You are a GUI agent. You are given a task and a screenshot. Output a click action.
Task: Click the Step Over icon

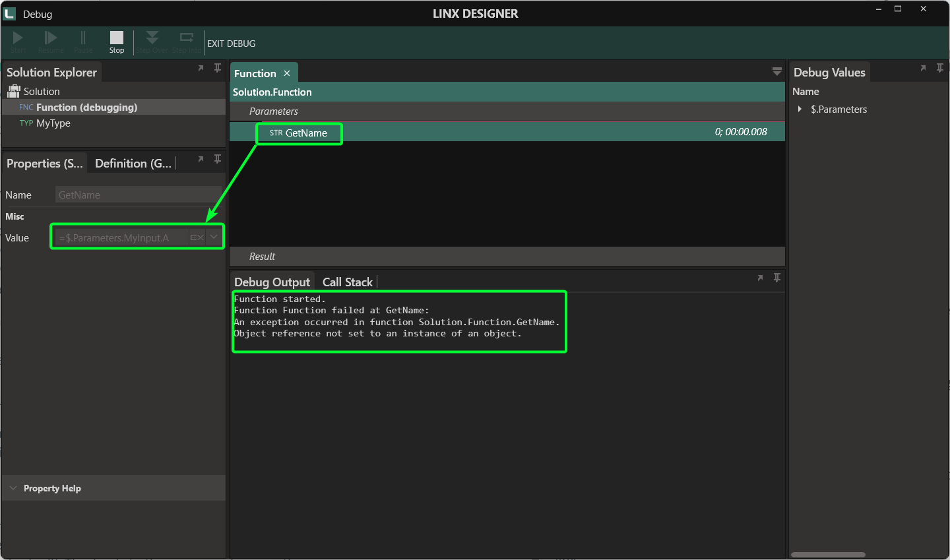point(152,38)
